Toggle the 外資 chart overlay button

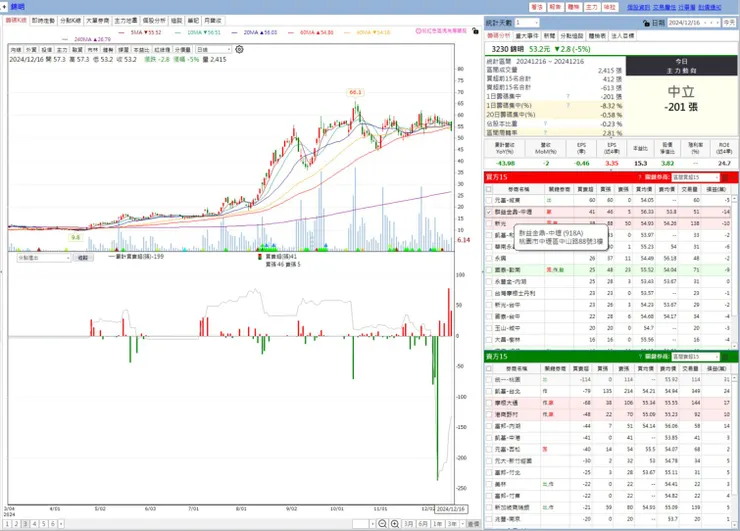[31, 50]
